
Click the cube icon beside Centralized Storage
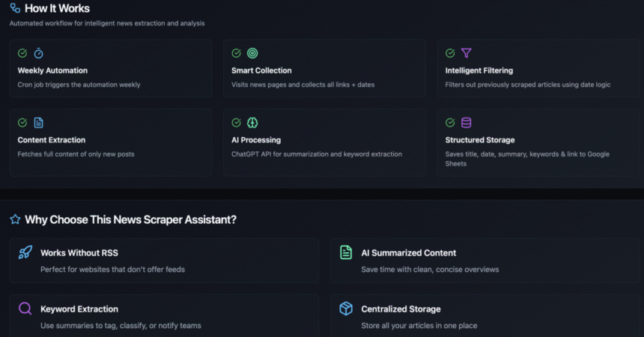point(346,309)
